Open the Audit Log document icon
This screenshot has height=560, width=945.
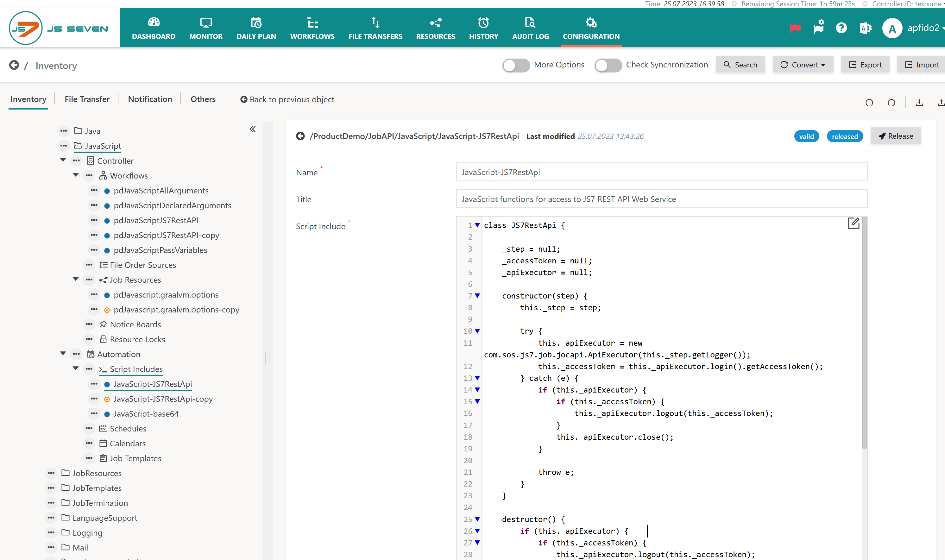click(x=530, y=23)
